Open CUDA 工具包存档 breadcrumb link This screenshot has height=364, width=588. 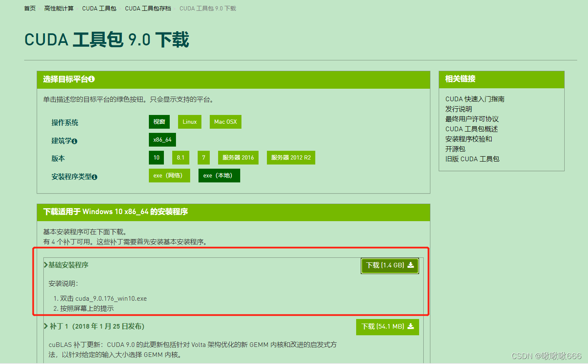coord(148,8)
